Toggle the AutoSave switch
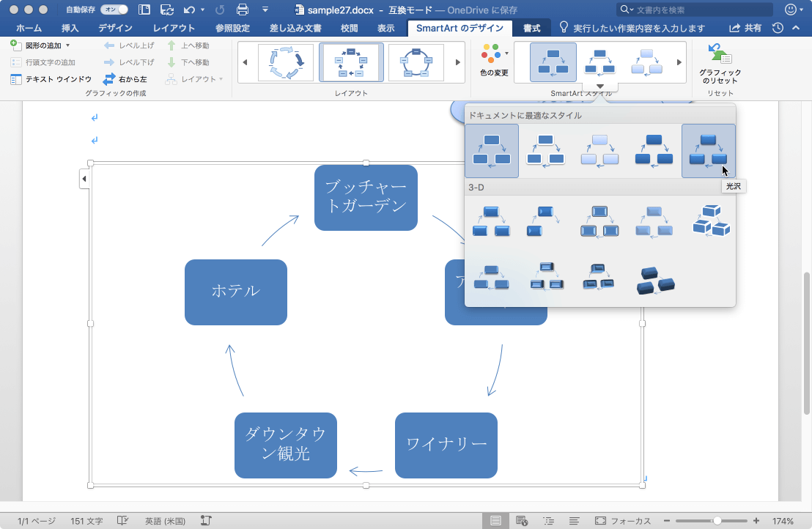Image resolution: width=812 pixels, height=529 pixels. [x=114, y=10]
